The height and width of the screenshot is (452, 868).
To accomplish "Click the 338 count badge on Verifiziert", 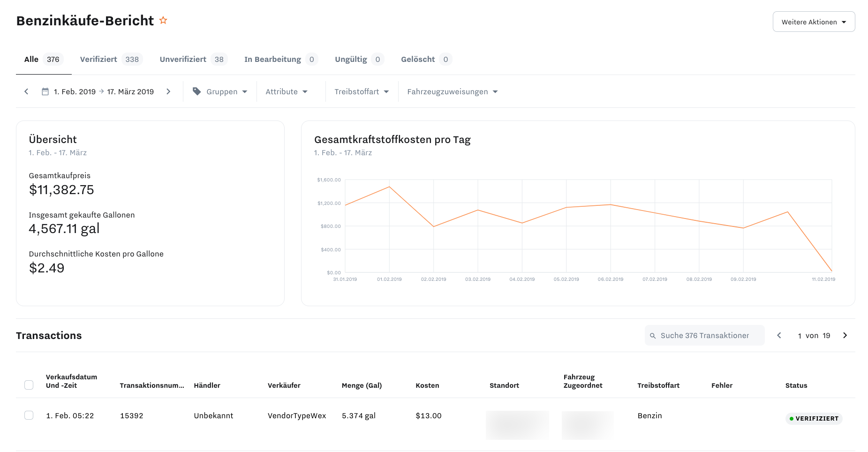I will 132,59.
